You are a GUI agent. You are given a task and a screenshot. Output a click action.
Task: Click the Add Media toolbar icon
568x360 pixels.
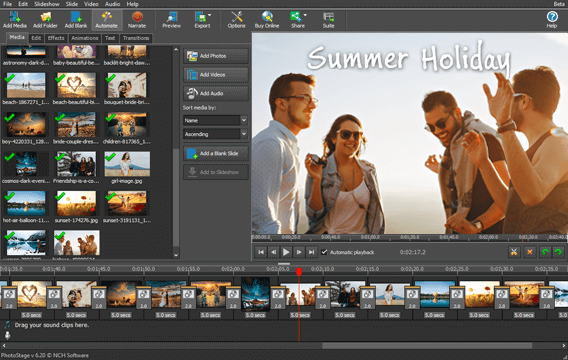(x=14, y=20)
